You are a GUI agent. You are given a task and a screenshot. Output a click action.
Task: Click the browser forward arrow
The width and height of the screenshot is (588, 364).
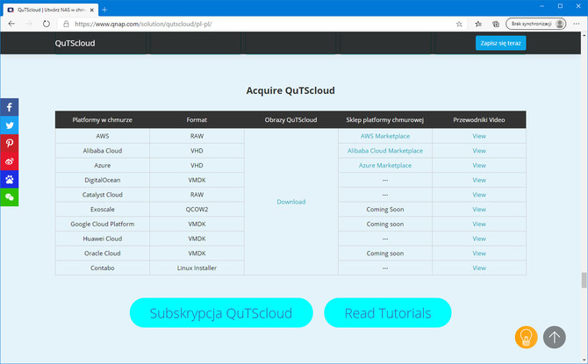(x=29, y=24)
